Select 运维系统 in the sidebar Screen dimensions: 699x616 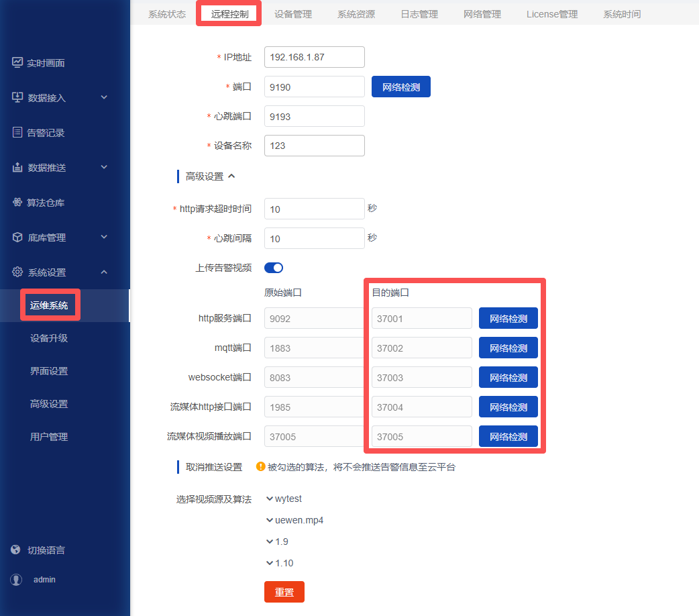[50, 305]
